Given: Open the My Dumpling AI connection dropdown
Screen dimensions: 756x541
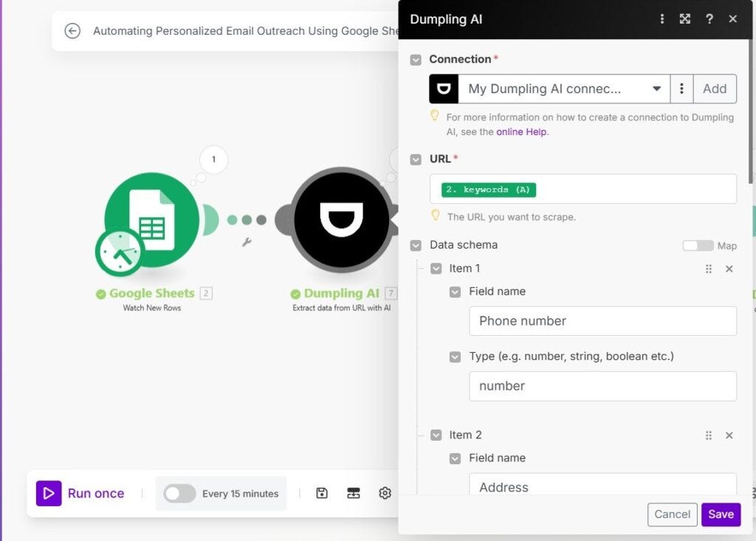Looking at the screenshot, I should [563, 89].
